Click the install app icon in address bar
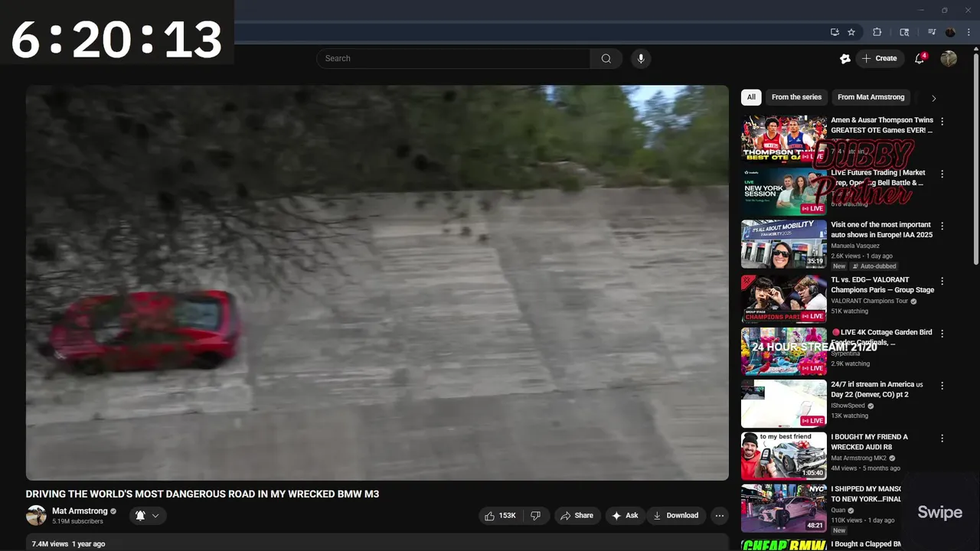Image resolution: width=980 pixels, height=551 pixels. pyautogui.click(x=835, y=32)
